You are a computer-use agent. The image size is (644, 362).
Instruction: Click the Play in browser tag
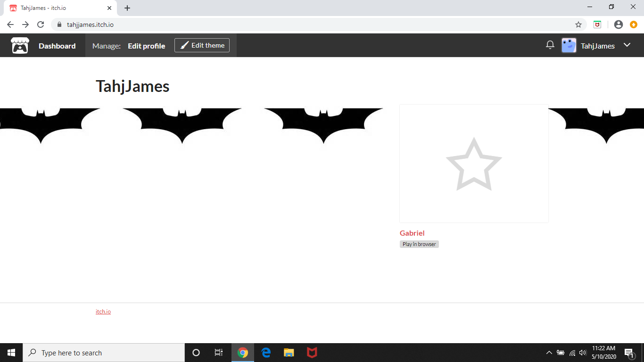[419, 244]
